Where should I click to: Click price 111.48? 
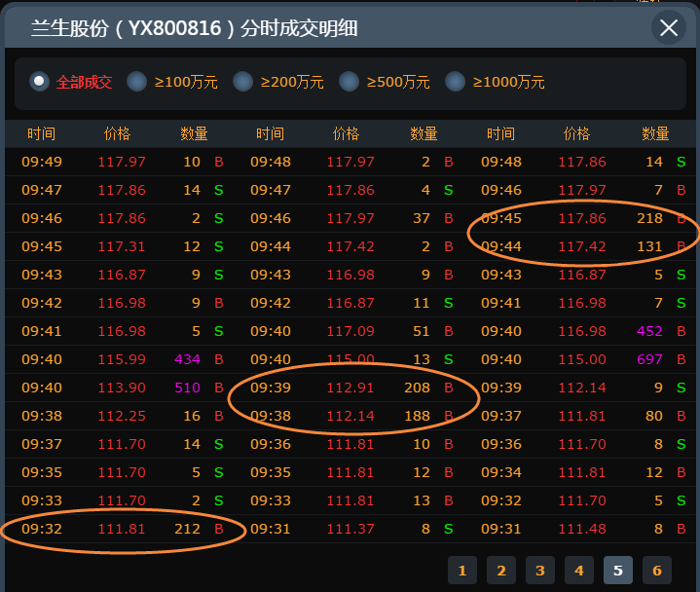tap(582, 529)
